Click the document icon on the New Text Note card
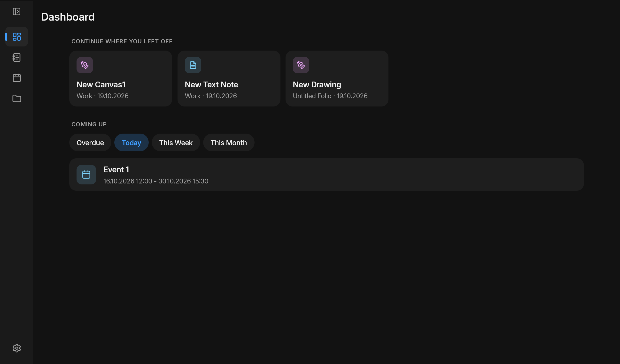620x364 pixels. 193,65
